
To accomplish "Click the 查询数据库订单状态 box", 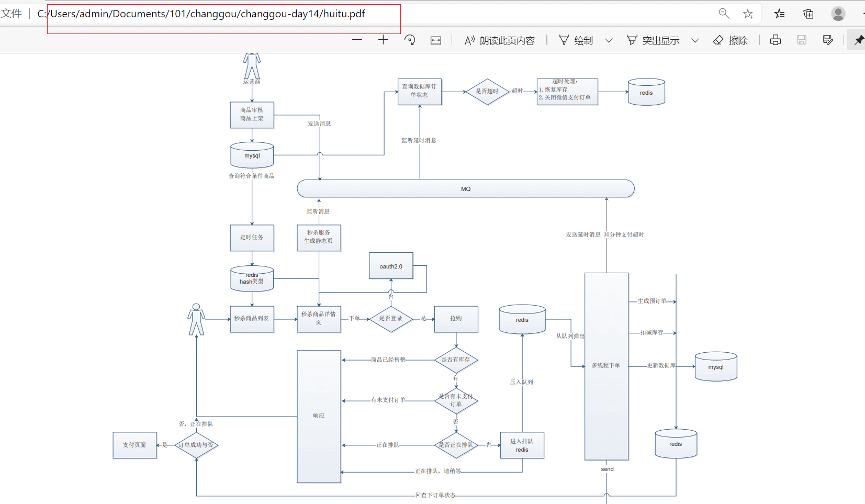I will 419,92.
